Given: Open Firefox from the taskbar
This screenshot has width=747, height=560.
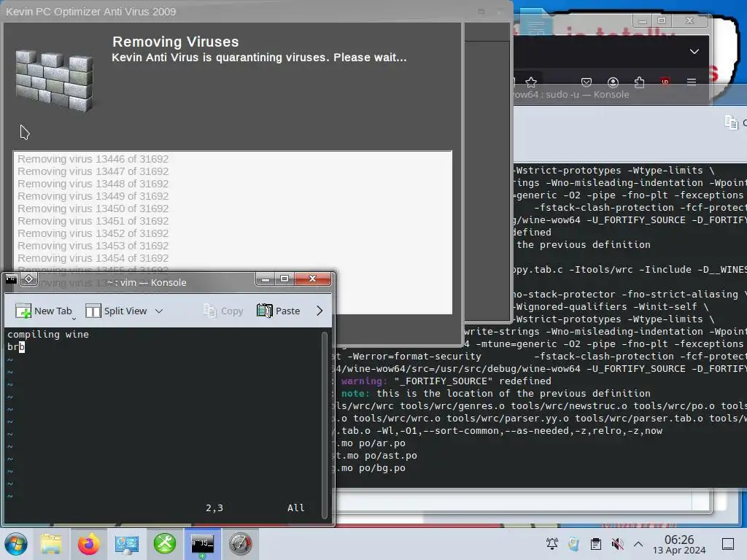Looking at the screenshot, I should tap(88, 544).
